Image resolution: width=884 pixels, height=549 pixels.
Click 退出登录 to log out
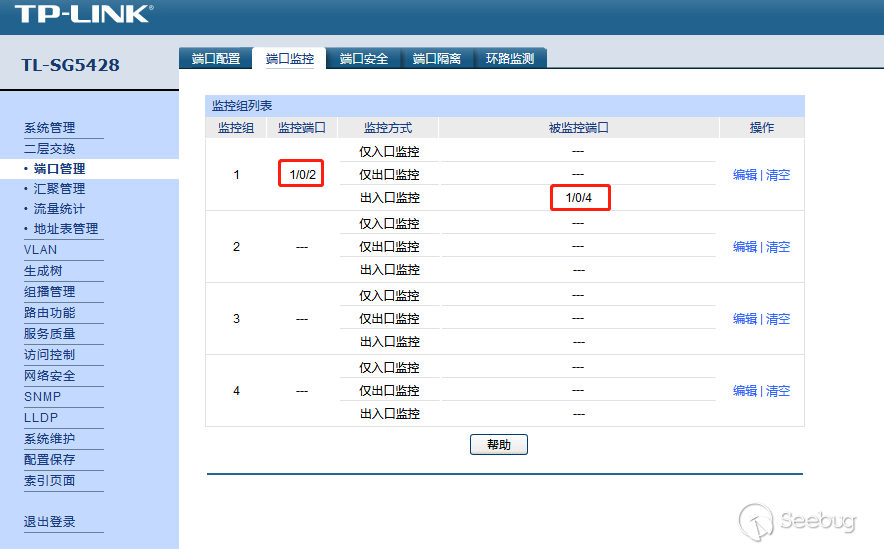click(x=50, y=522)
